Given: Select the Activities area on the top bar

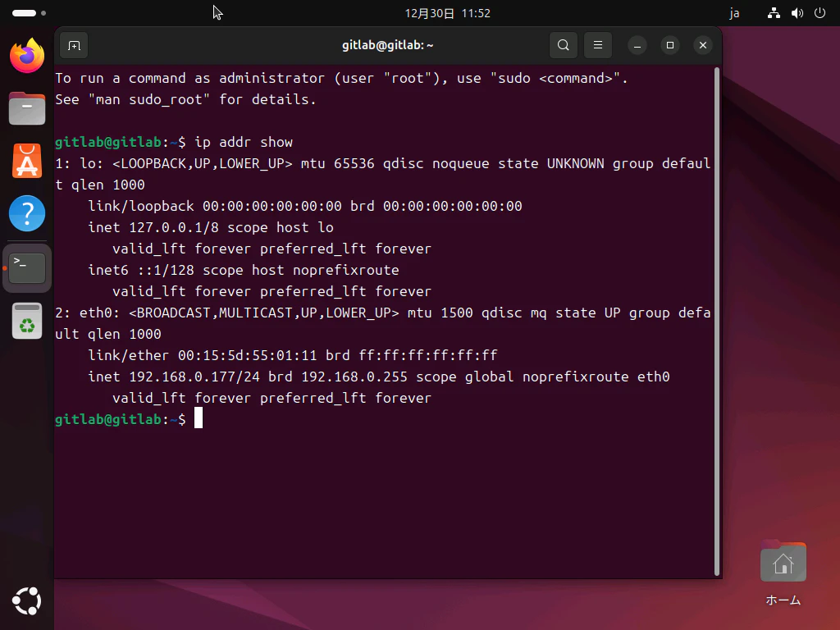Looking at the screenshot, I should click(x=25, y=12).
